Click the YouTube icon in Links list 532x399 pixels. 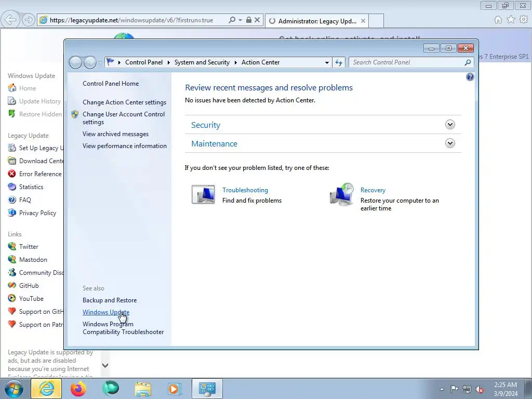[x=12, y=299]
